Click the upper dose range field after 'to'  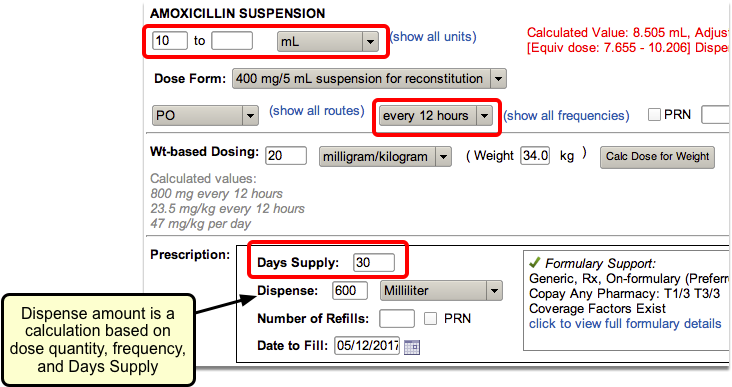[x=232, y=41]
